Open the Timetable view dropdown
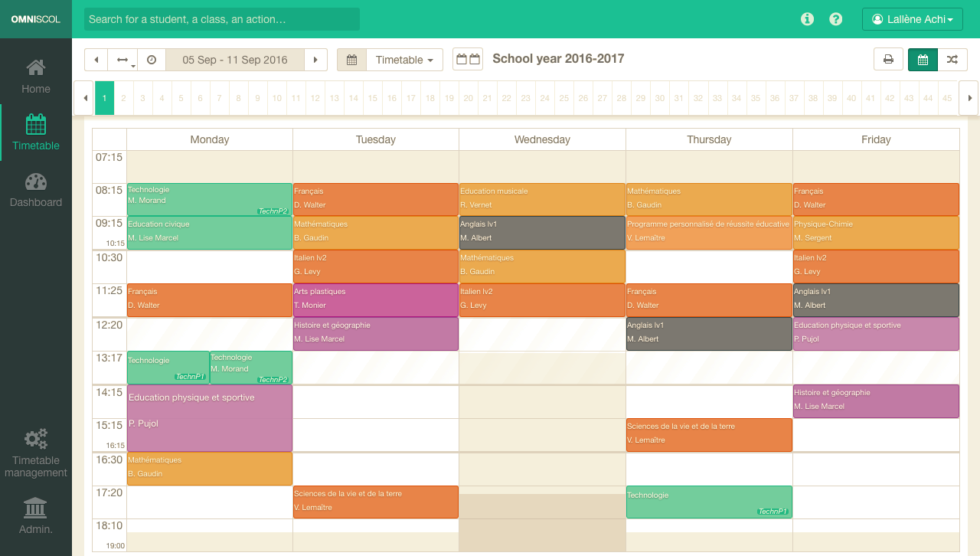The image size is (980, 556). pos(404,59)
